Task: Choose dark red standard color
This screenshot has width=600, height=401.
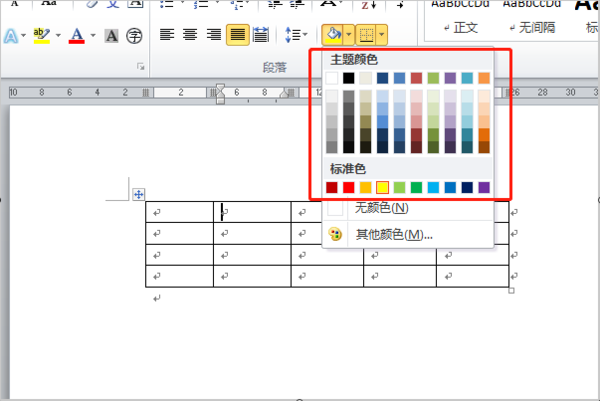Action: [x=332, y=187]
